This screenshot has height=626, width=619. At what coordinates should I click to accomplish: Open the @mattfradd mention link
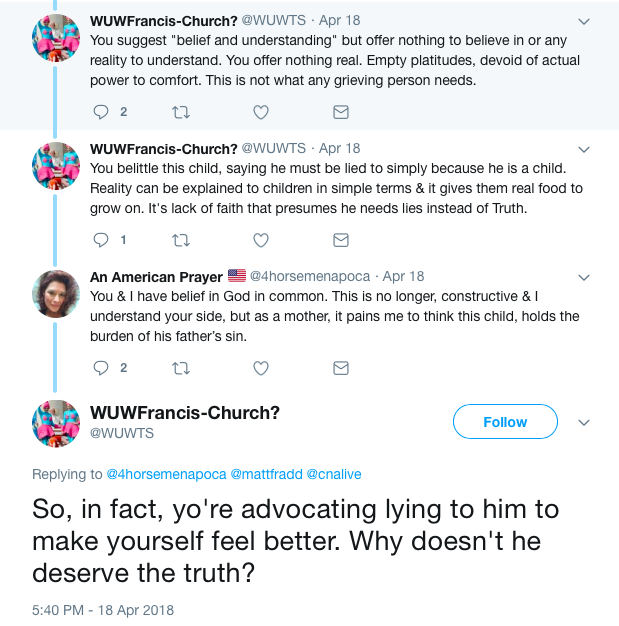pos(266,474)
